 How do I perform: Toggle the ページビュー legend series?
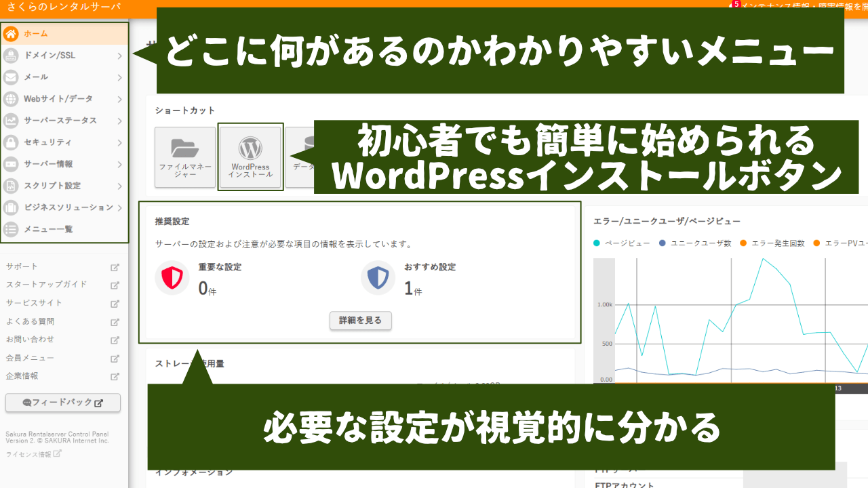click(621, 243)
